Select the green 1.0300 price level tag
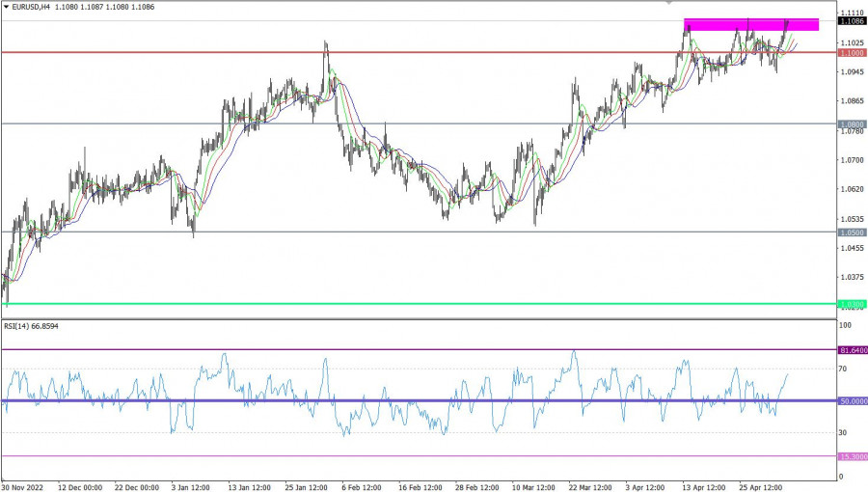868x492 pixels. tap(852, 304)
